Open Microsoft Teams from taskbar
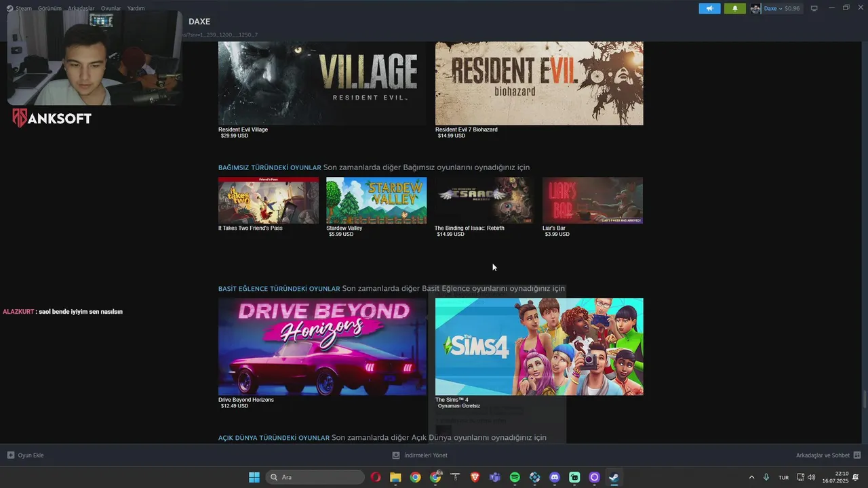The height and width of the screenshot is (488, 868). click(x=495, y=477)
